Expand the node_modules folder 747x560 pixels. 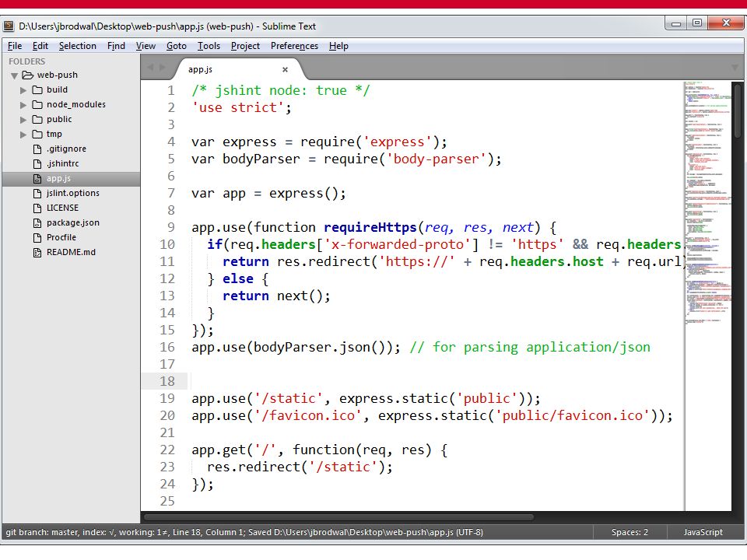[23, 105]
